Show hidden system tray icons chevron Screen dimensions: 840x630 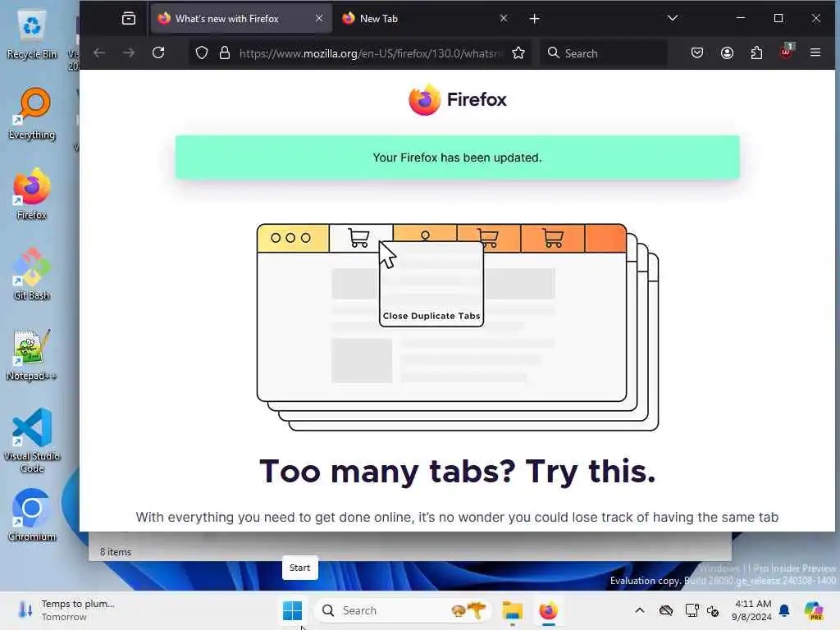pyautogui.click(x=640, y=610)
